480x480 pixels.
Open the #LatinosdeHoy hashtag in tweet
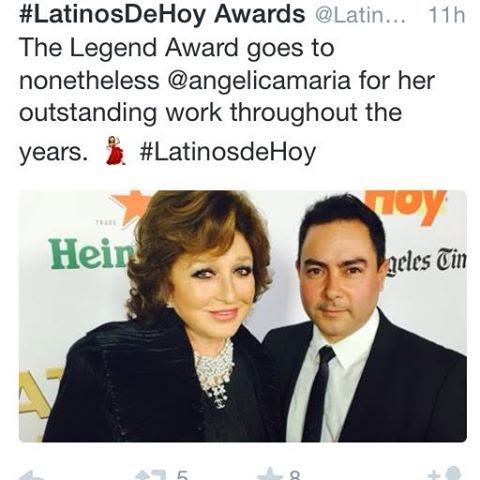point(228,153)
